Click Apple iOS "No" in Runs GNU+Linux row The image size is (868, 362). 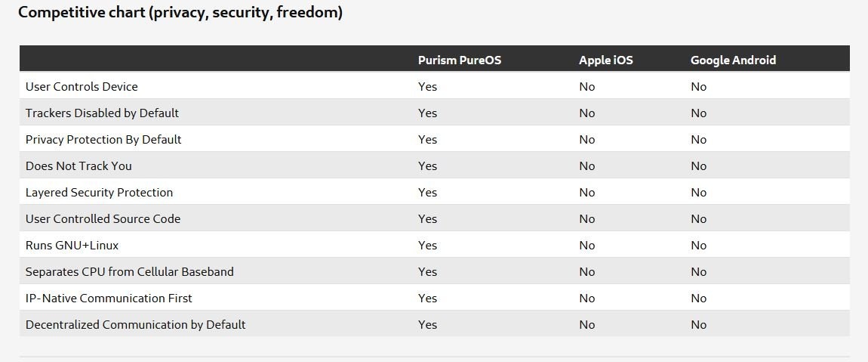coord(586,246)
